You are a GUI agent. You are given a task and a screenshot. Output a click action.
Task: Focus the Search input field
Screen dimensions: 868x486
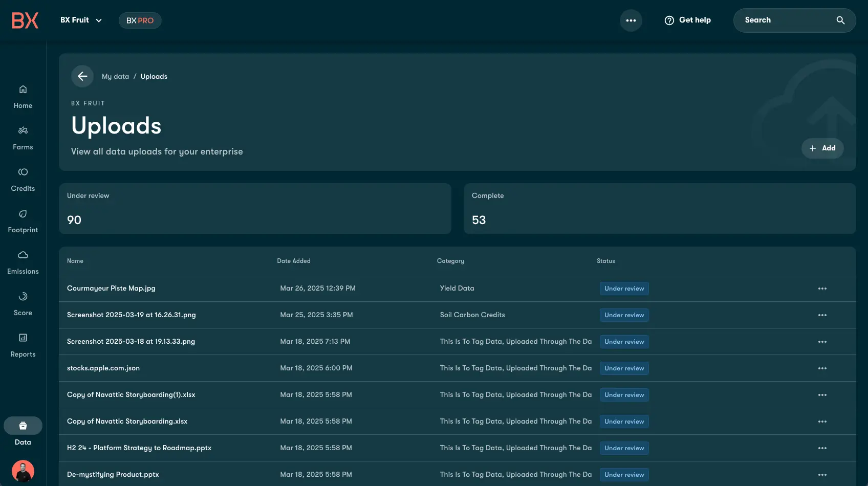[x=783, y=20]
